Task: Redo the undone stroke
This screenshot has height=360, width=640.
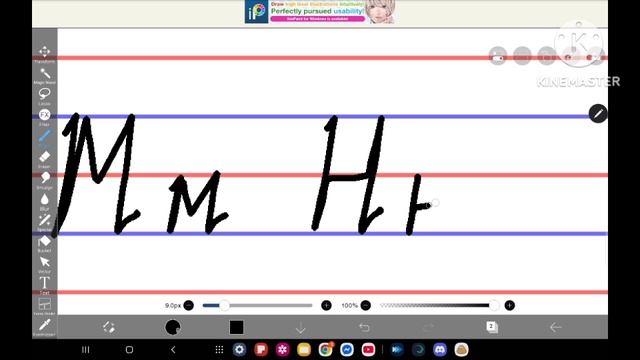Action: point(428,327)
